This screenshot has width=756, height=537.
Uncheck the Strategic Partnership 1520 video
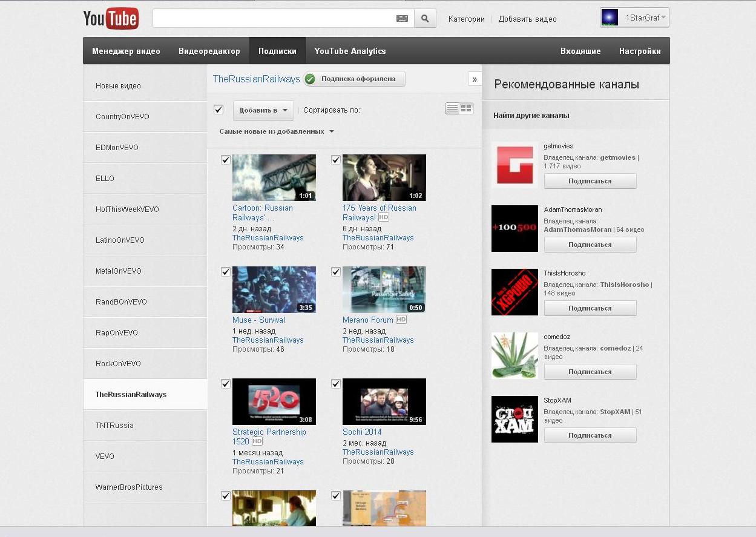pos(226,384)
